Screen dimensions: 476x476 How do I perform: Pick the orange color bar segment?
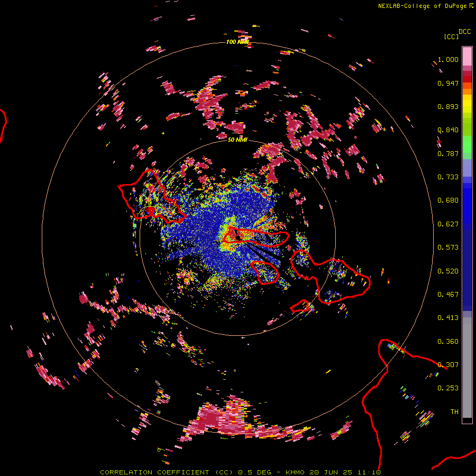[x=467, y=91]
